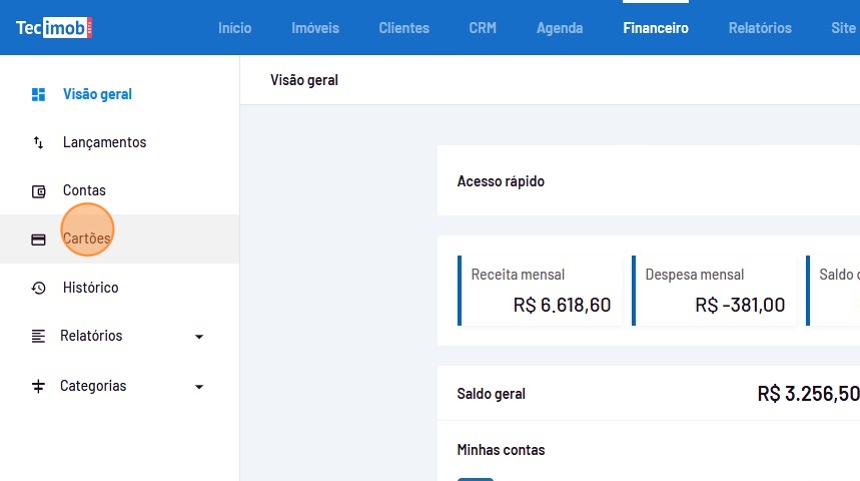
Task: Click the Cartões credit card icon
Action: point(39,240)
